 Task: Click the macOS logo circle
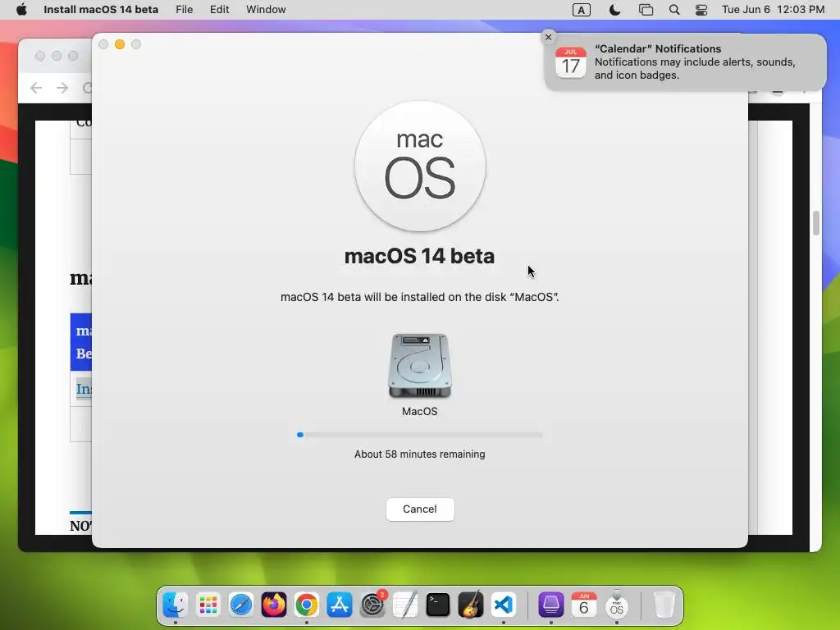point(420,167)
